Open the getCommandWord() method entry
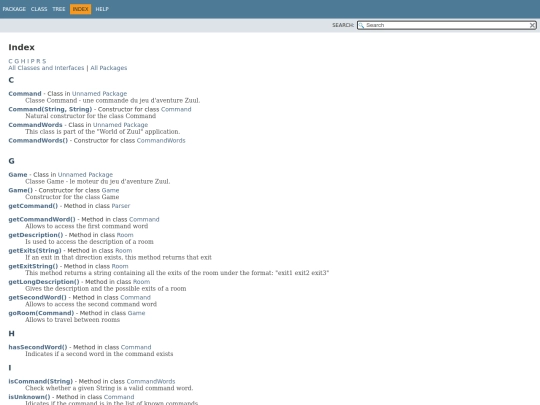 (42, 219)
